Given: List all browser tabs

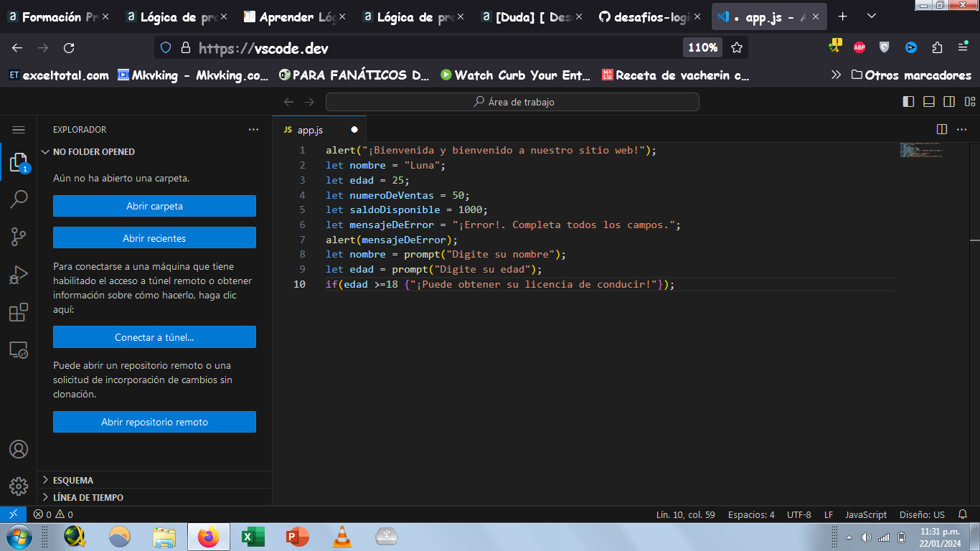Looking at the screenshot, I should pyautogui.click(x=872, y=16).
